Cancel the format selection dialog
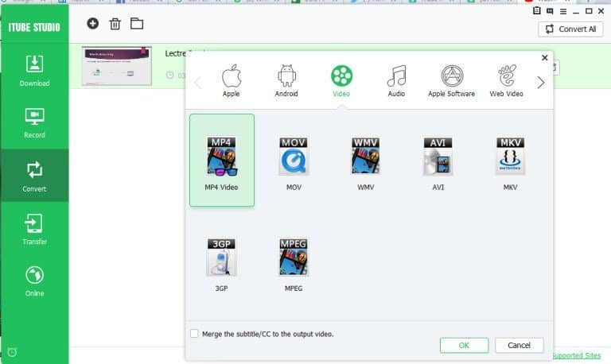The width and height of the screenshot is (611, 364). pos(519,345)
